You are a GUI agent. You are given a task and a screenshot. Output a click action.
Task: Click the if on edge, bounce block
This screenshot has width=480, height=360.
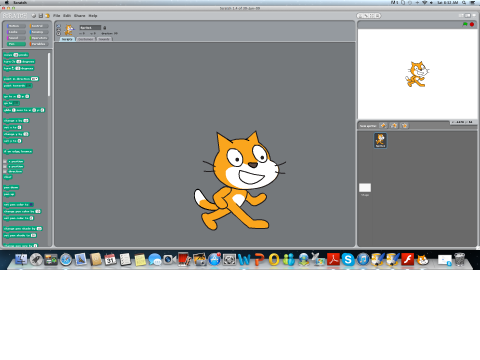[18, 151]
